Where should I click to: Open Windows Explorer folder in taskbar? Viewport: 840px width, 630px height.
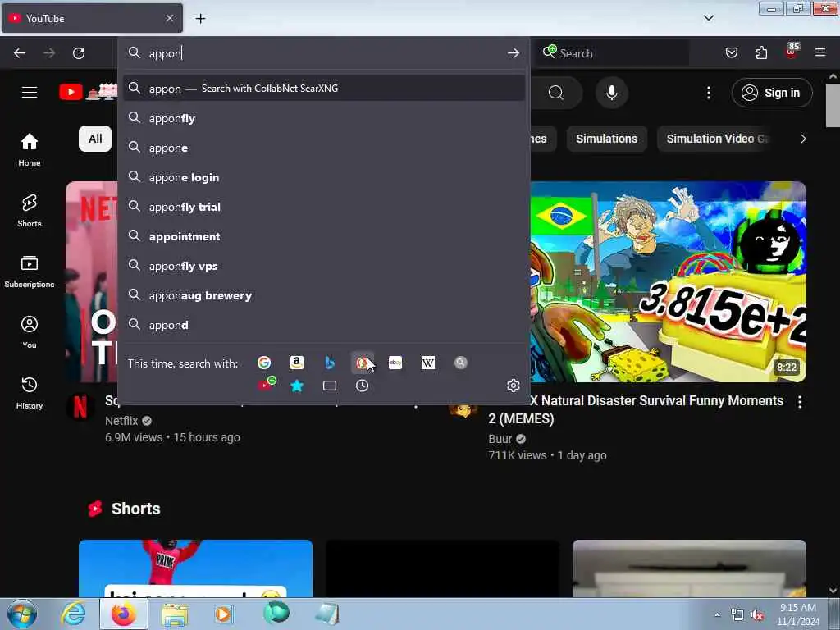(174, 614)
